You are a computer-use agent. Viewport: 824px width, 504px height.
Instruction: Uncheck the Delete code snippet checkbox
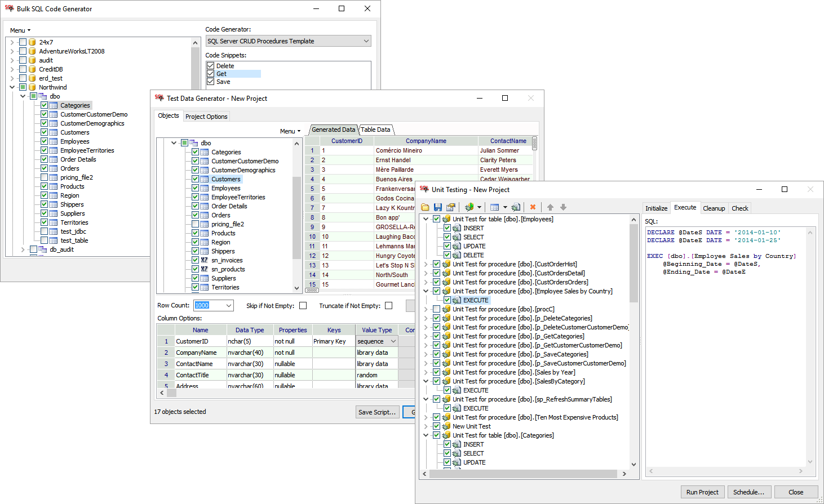coord(211,66)
